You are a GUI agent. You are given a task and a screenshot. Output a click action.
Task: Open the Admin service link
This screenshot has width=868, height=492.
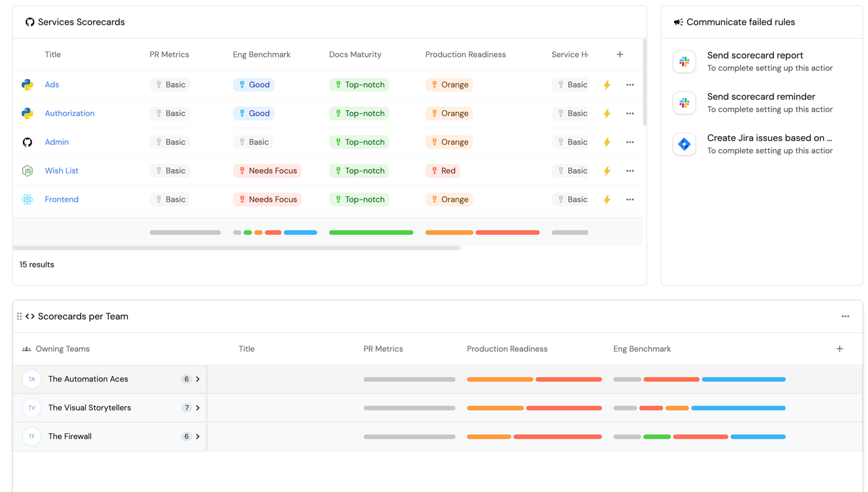coord(57,142)
